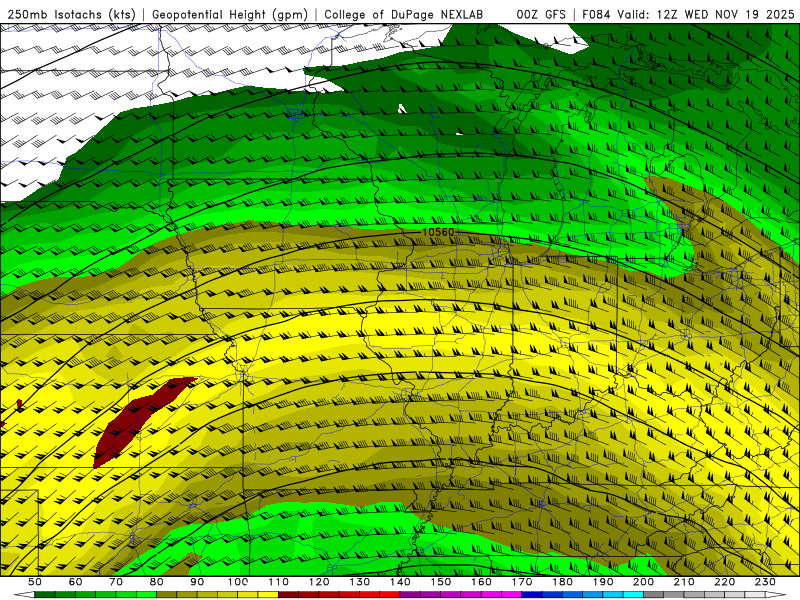Click the 'F084' forecast hour label

click(596, 15)
